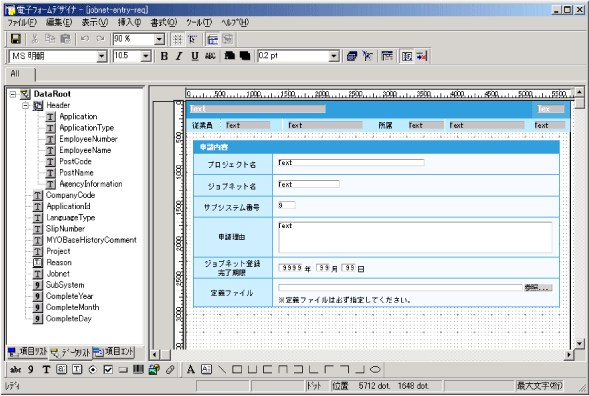Switch to 項目リスト bottom tab
The height and width of the screenshot is (396, 589).
[x=28, y=352]
